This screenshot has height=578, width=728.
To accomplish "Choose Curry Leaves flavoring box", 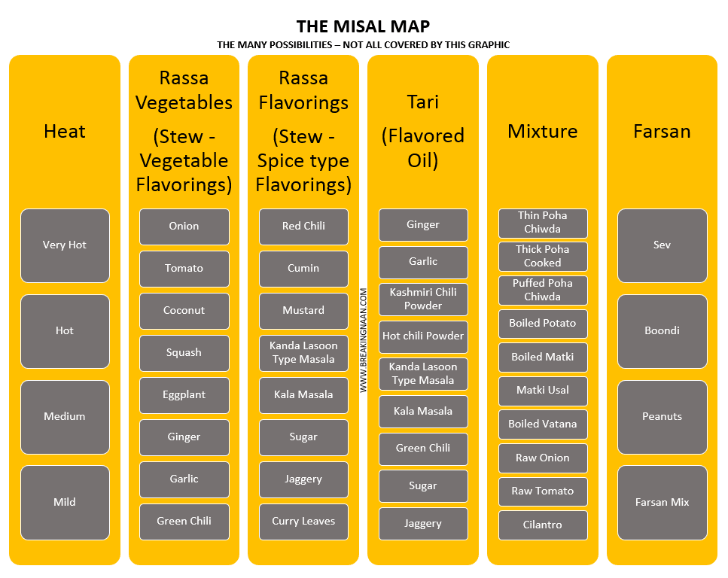I will pos(303,522).
